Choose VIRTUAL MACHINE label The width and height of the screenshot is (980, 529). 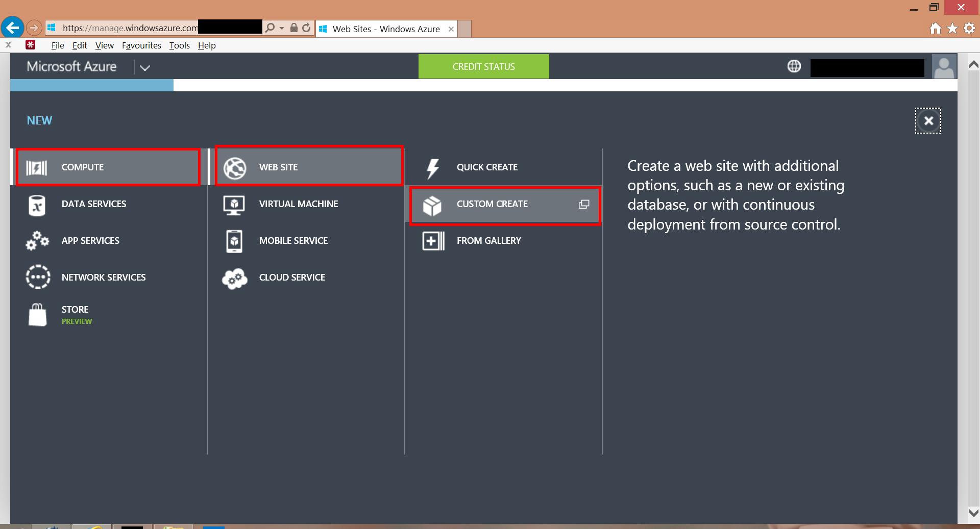pyautogui.click(x=299, y=204)
